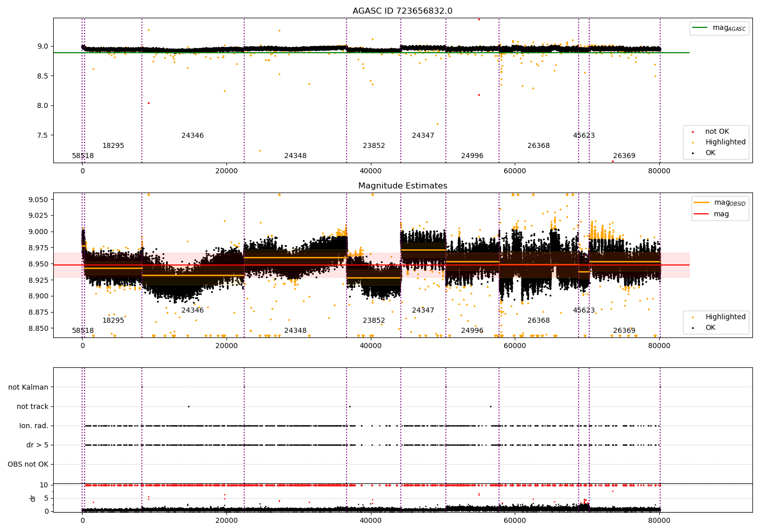The width and height of the screenshot is (760, 532).
Task: Click the 5 tick on the dr axis
Action: coord(46,498)
